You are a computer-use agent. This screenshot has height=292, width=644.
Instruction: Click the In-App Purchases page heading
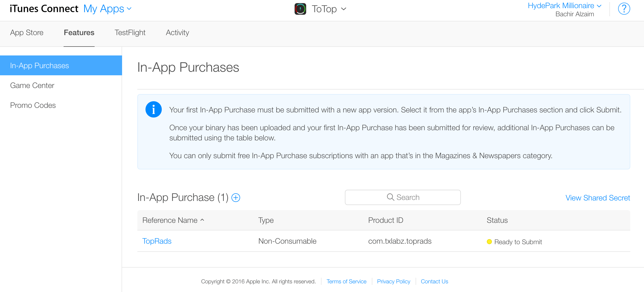188,67
